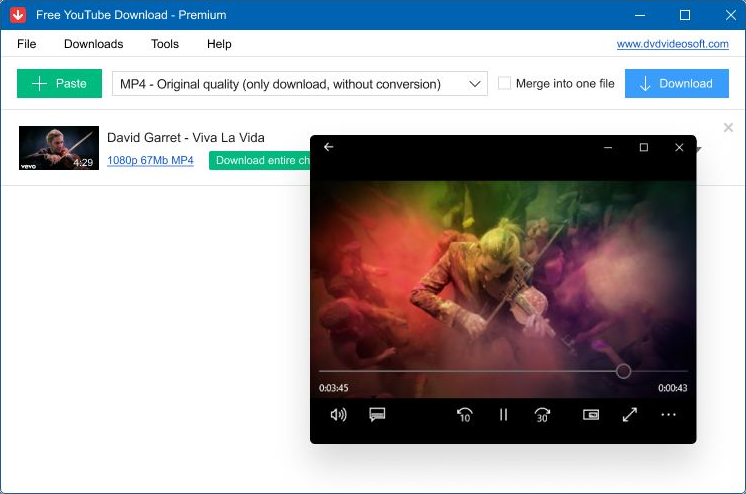This screenshot has height=494, width=746.
Task: Remove David Garret video from list
Action: (728, 128)
